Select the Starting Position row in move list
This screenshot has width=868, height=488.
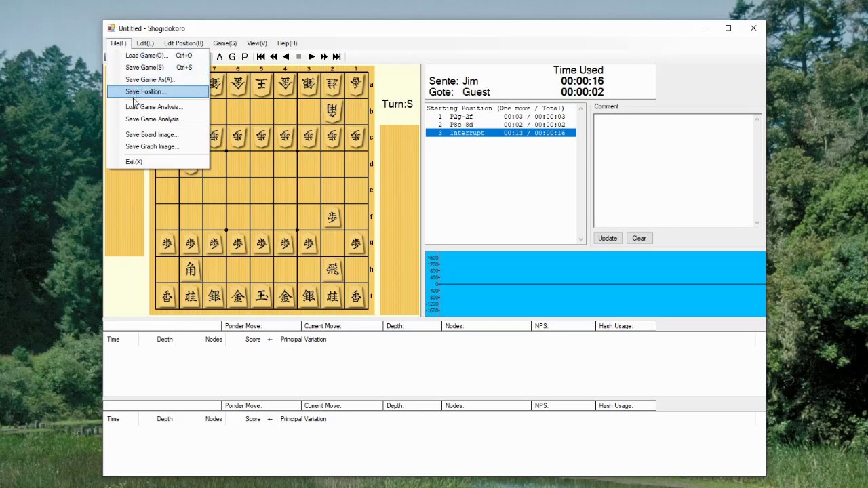point(500,108)
